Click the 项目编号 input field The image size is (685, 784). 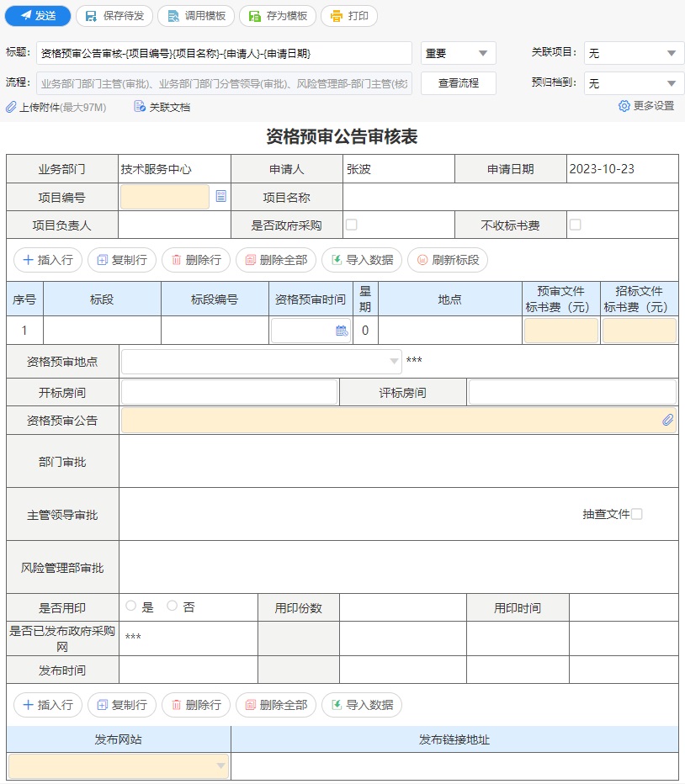(x=165, y=197)
